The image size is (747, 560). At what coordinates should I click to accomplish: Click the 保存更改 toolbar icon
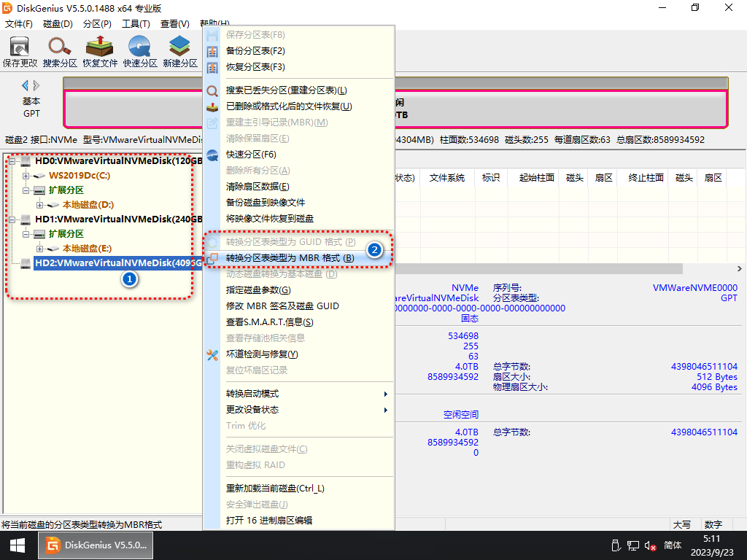pos(20,47)
